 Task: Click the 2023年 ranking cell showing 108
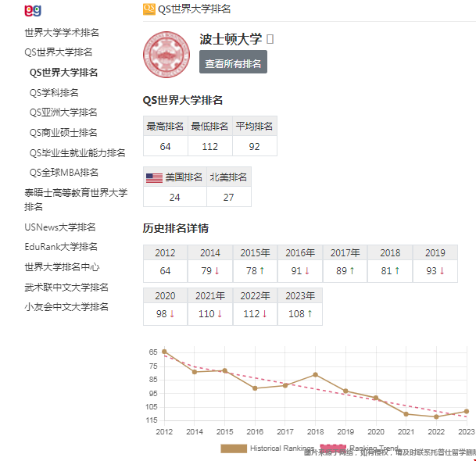click(300, 314)
